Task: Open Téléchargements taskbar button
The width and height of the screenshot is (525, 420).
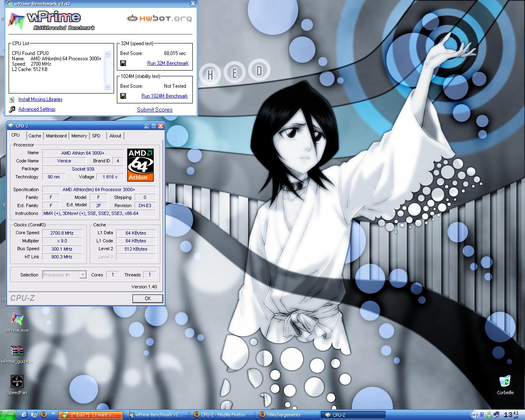Action: [287, 415]
